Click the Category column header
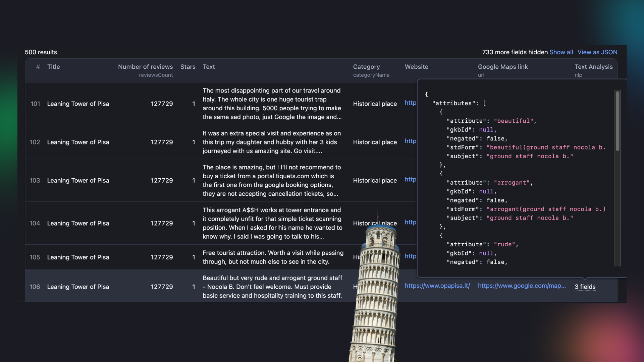This screenshot has height=362, width=644. (366, 67)
